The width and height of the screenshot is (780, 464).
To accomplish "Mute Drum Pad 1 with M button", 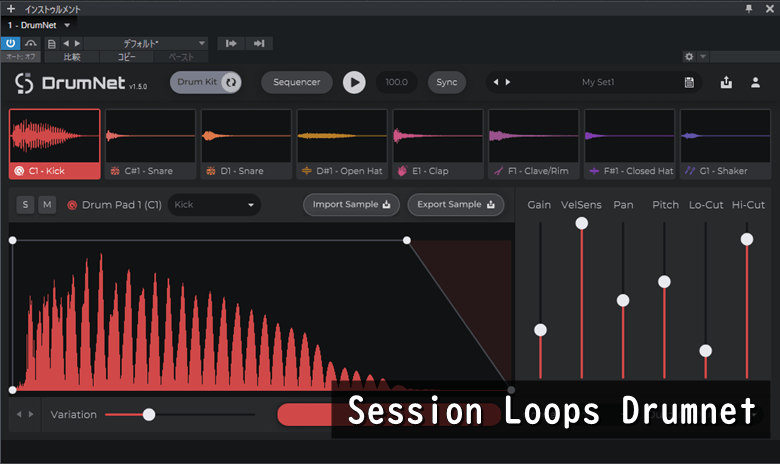I will [x=47, y=204].
